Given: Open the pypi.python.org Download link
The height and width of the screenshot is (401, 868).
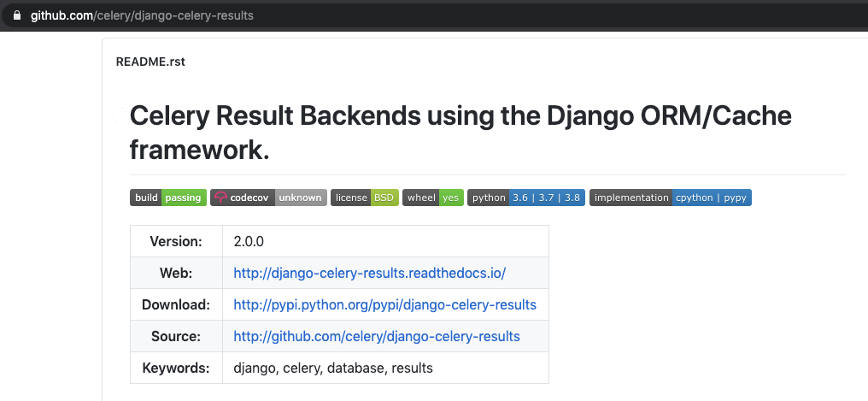Looking at the screenshot, I should [x=384, y=304].
